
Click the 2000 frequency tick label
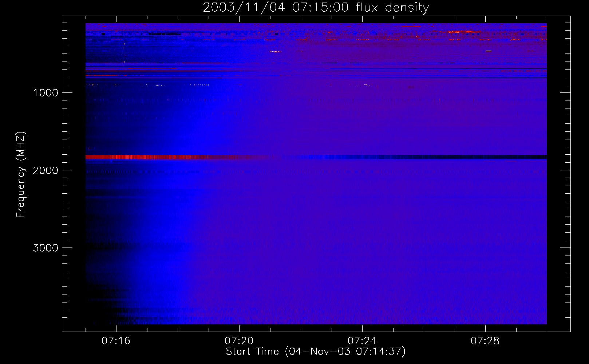click(x=46, y=170)
